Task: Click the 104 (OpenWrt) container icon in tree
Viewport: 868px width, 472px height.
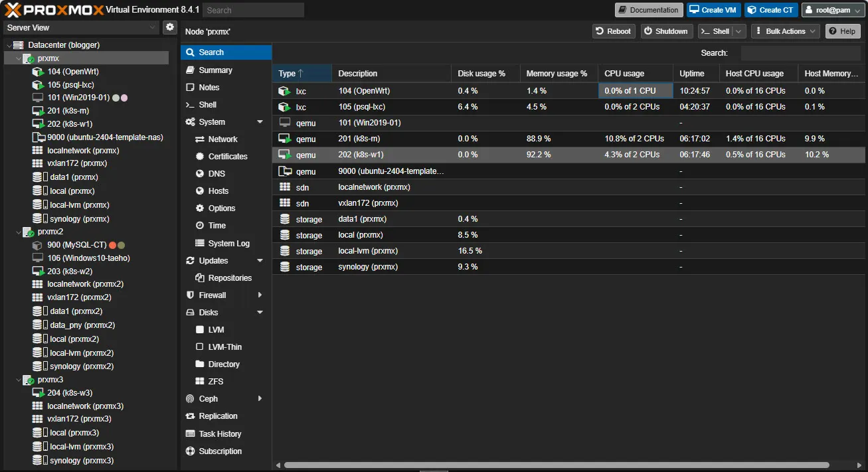Action: click(38, 72)
